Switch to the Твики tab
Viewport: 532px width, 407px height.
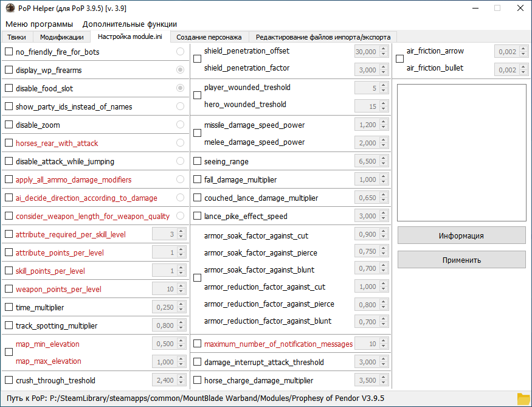17,37
